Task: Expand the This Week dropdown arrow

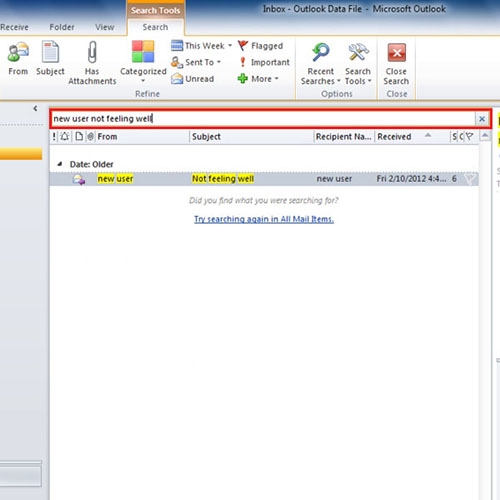Action: [x=230, y=45]
